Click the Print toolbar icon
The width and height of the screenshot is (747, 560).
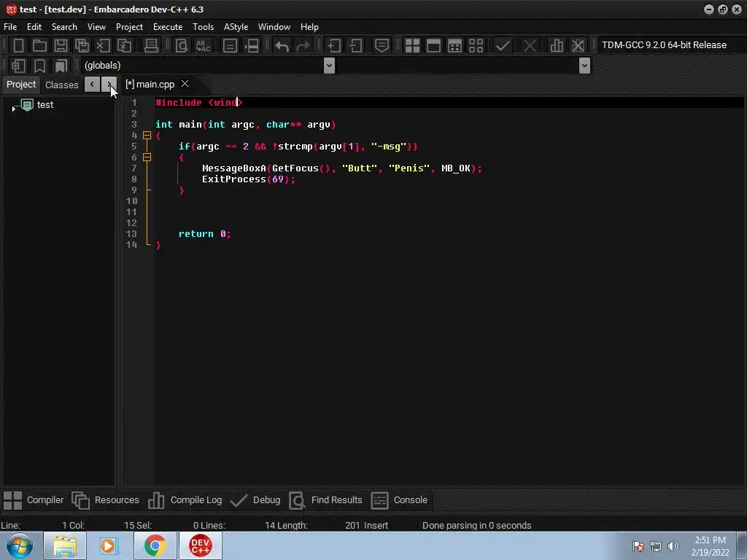click(151, 46)
